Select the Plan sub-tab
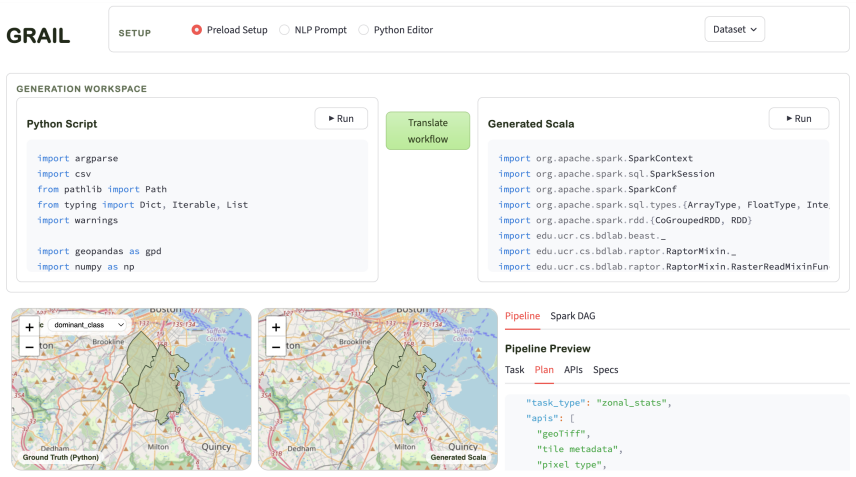 click(544, 369)
